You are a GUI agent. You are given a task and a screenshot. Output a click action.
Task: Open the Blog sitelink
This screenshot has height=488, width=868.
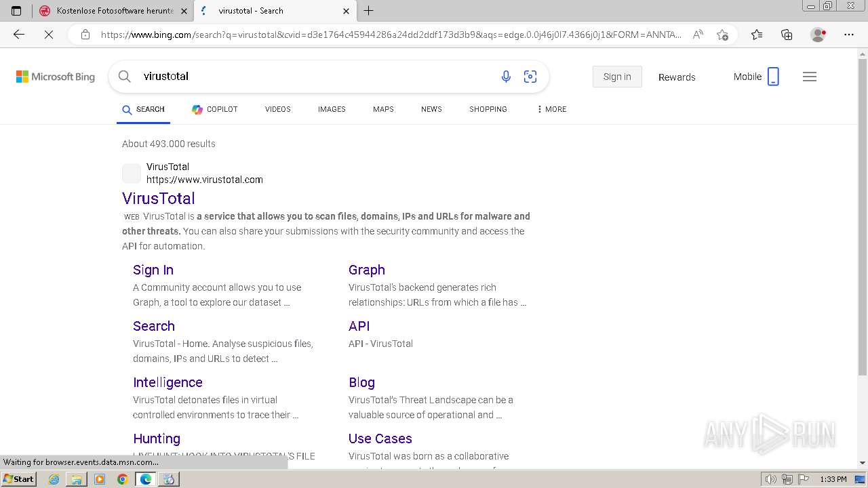click(x=361, y=382)
